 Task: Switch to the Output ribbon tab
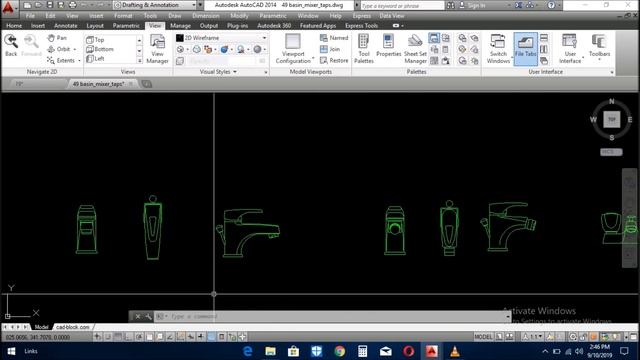coord(209,25)
